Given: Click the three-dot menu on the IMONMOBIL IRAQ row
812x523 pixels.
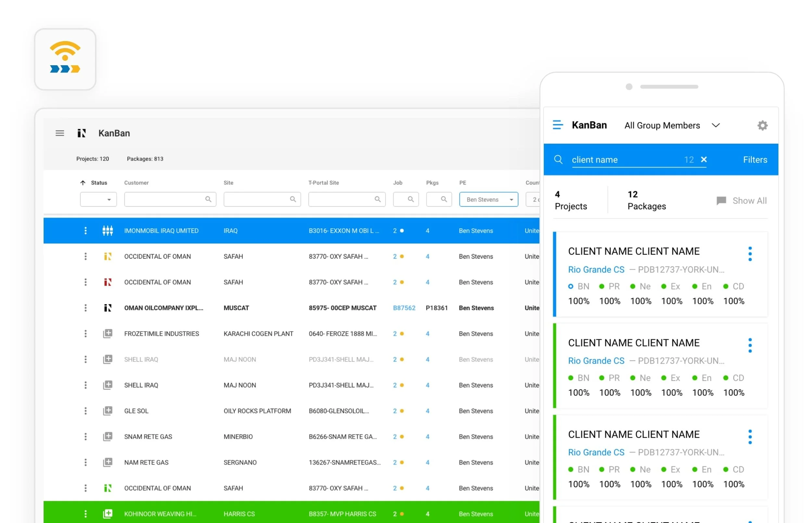Looking at the screenshot, I should [x=85, y=231].
